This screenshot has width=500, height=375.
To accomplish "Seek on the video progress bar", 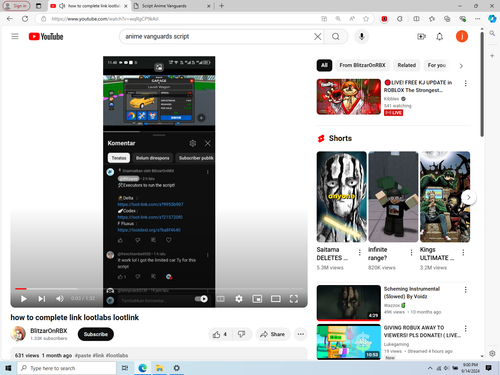I will (159, 289).
